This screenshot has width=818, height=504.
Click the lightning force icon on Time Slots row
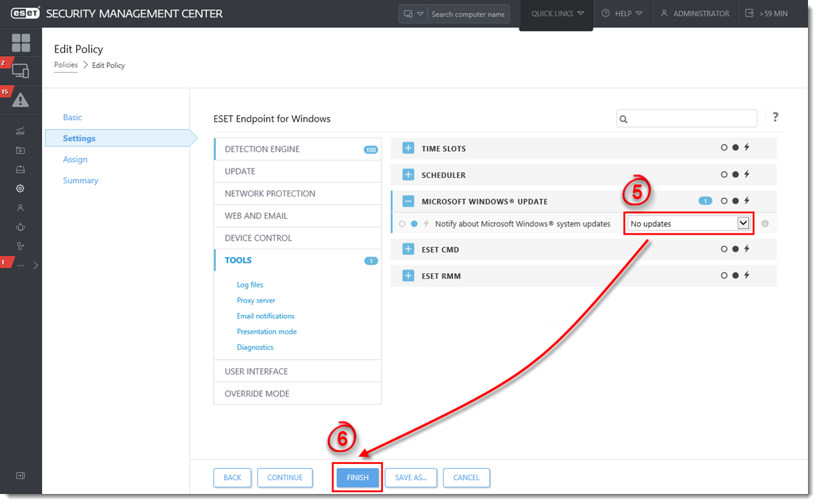point(747,148)
